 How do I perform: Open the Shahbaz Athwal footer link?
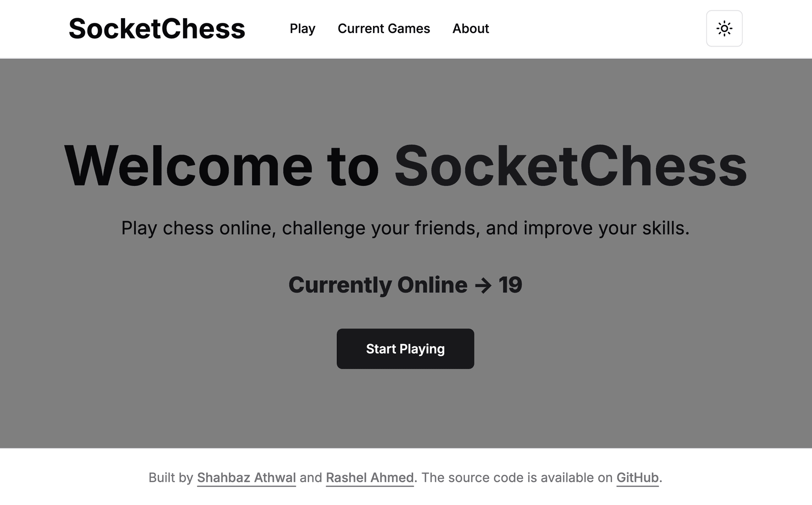(x=246, y=477)
